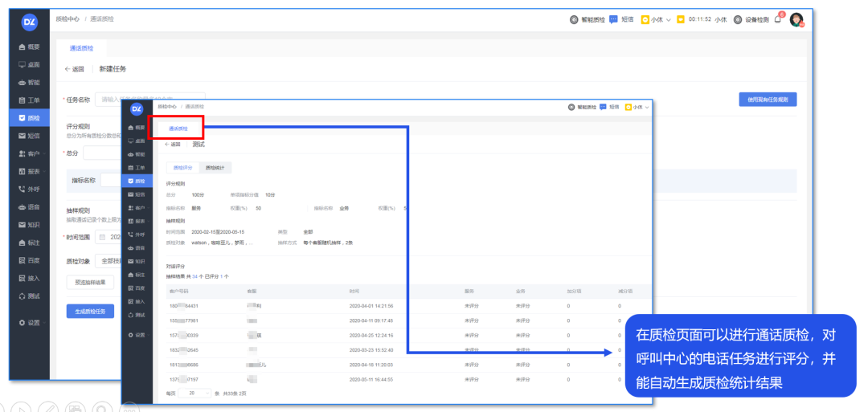The height and width of the screenshot is (412, 868).
Task: Click 使用现有任务规则 button
Action: point(768,100)
